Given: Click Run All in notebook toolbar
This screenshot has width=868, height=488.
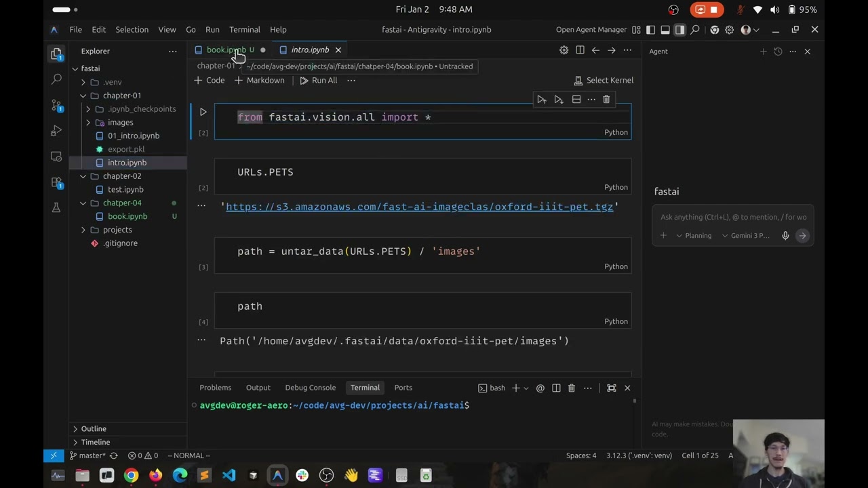Looking at the screenshot, I should click(x=318, y=80).
